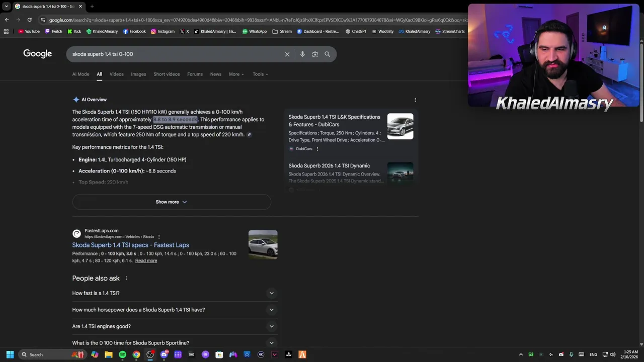Open the People also ask three-dot menu
644x362 pixels.
(126, 279)
